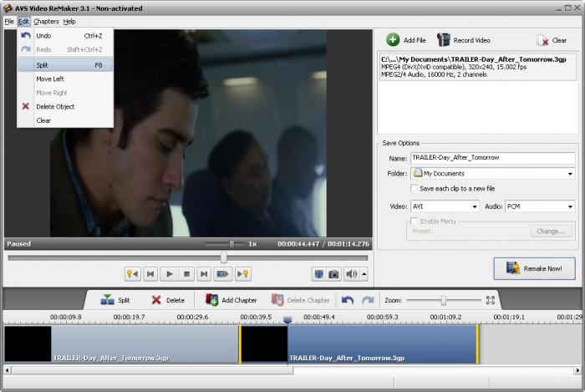Image resolution: width=585 pixels, height=392 pixels.
Task: Select Undo from Edit menu
Action: coord(65,36)
